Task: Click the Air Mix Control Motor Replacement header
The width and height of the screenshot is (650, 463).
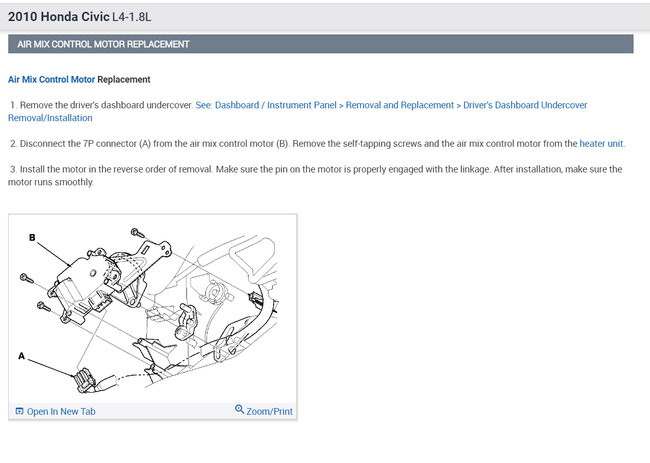Action: pos(320,44)
